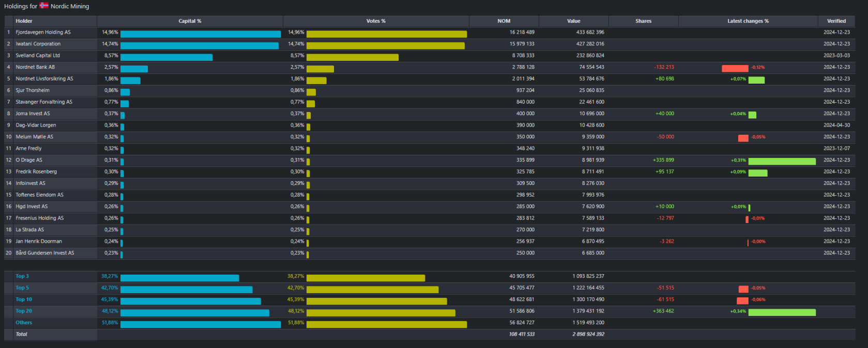
Task: Sort by the Verified column header
Action: pos(836,21)
